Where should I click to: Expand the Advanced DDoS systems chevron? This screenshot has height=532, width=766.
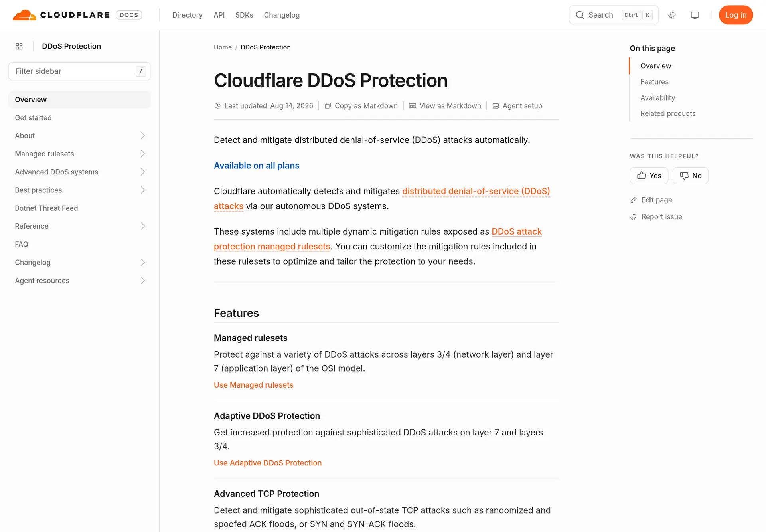pyautogui.click(x=143, y=172)
